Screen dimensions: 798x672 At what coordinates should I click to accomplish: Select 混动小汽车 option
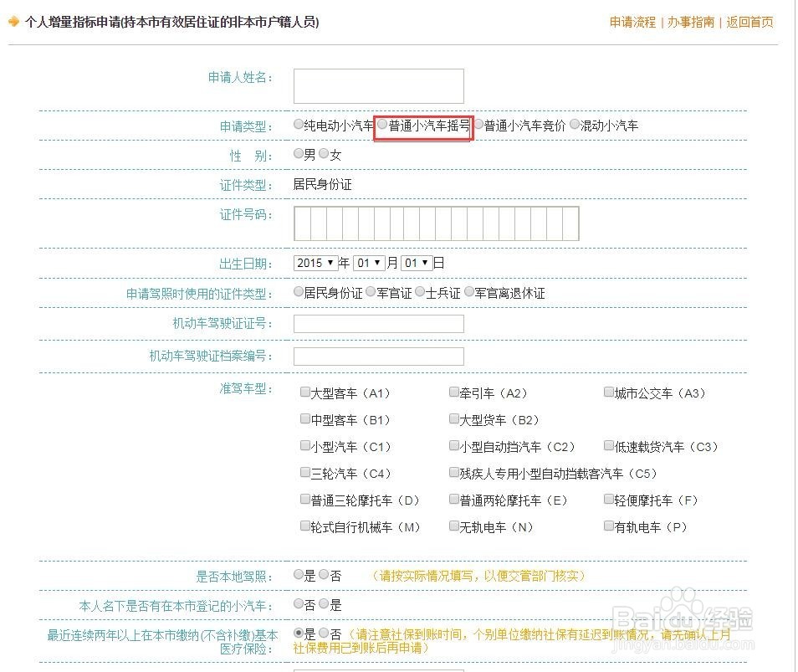pos(575,124)
